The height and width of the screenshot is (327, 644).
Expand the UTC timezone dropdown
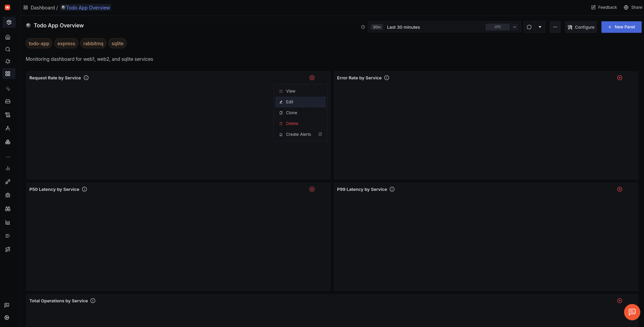[x=514, y=27]
